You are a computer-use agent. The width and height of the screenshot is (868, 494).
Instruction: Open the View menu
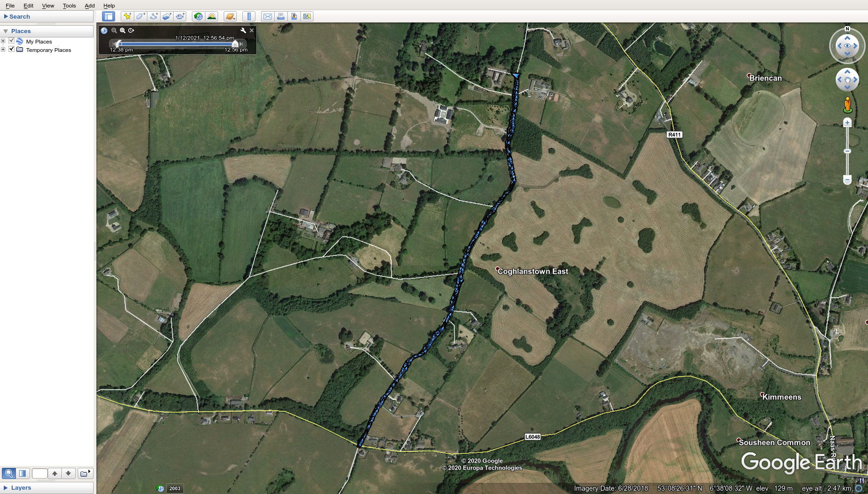[48, 6]
